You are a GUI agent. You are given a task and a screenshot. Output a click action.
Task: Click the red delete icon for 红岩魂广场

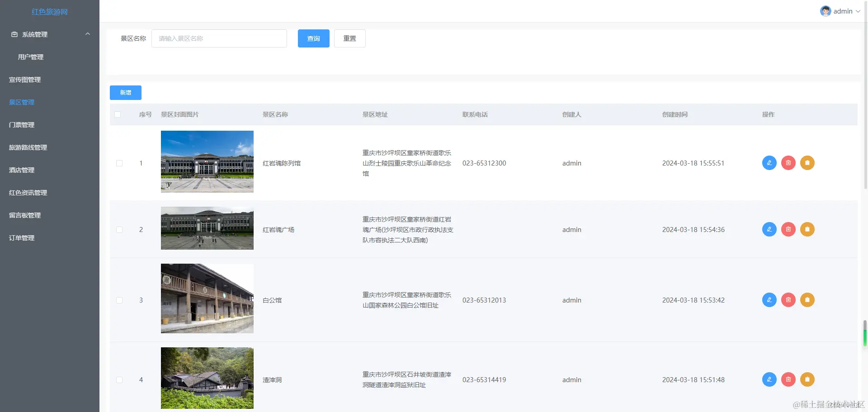[x=788, y=229]
